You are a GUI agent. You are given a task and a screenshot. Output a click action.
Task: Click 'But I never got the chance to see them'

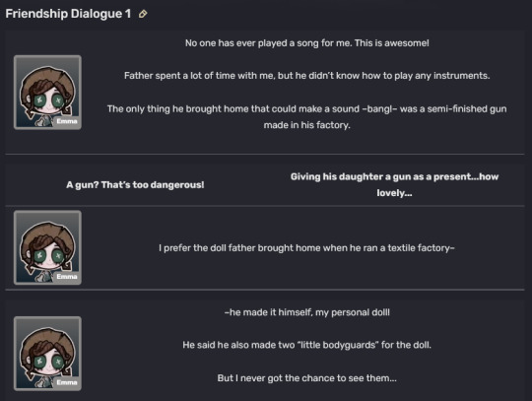tap(306, 378)
